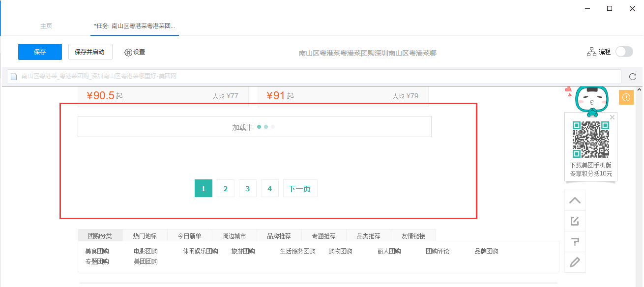The width and height of the screenshot is (644, 287).
Task: Click the blue 保存 button
Action: click(40, 52)
